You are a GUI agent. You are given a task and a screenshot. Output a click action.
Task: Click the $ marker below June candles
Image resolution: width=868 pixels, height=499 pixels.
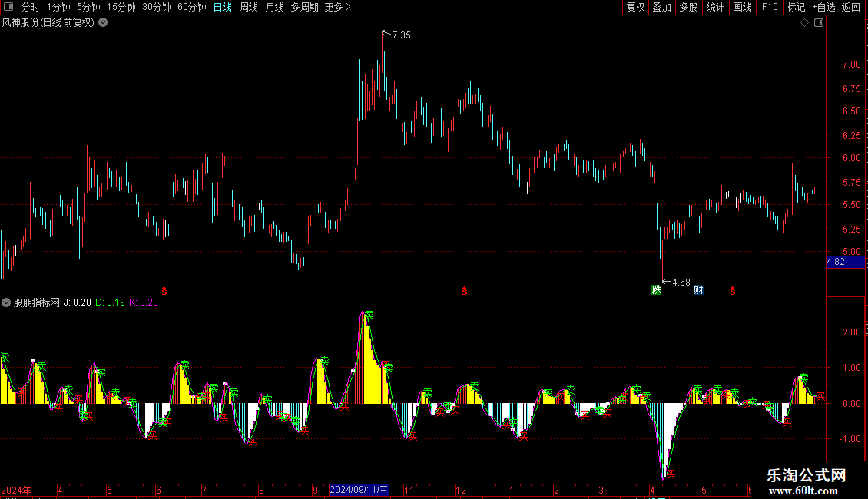click(x=164, y=291)
